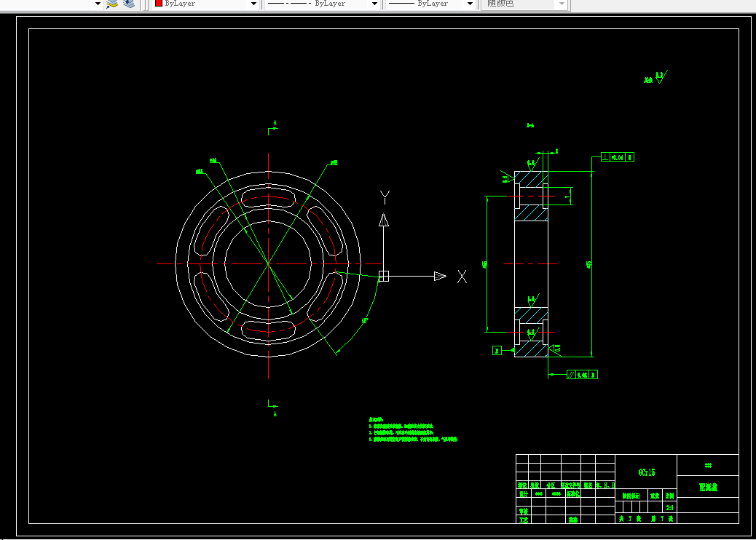Click the GCr15 material text in the title block
756x540 pixels.
point(647,472)
